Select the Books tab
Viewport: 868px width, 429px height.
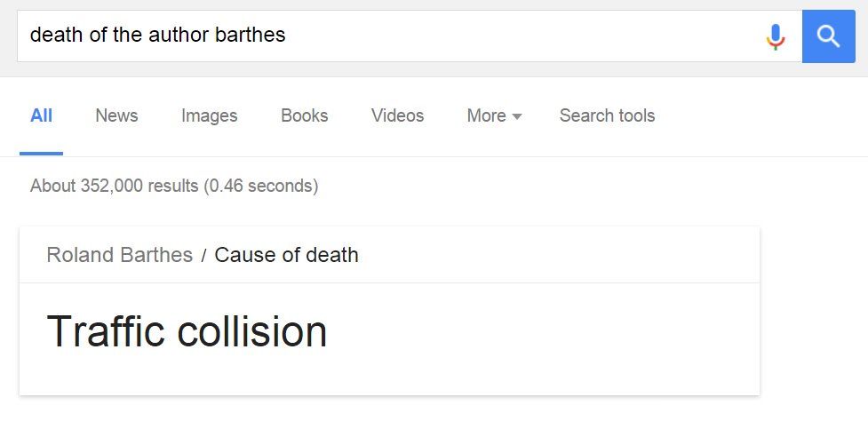pos(304,115)
